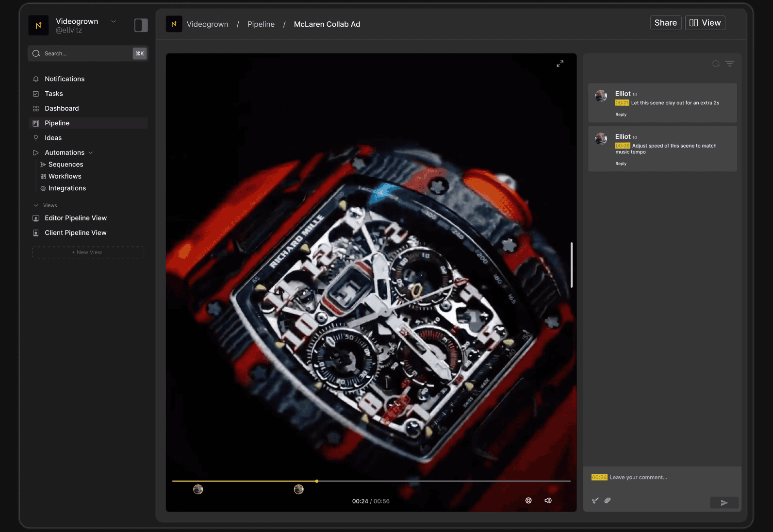Toggle the sidebar collapse panel button
The image size is (773, 532).
(x=141, y=25)
